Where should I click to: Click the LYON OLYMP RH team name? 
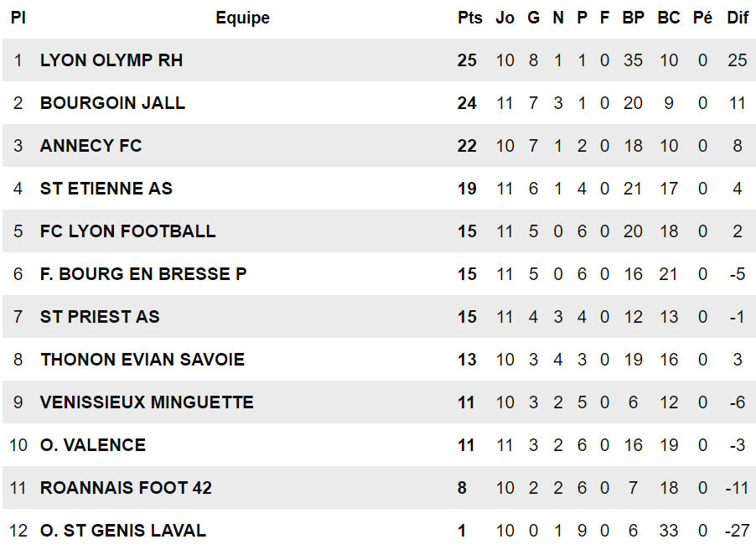click(x=111, y=60)
